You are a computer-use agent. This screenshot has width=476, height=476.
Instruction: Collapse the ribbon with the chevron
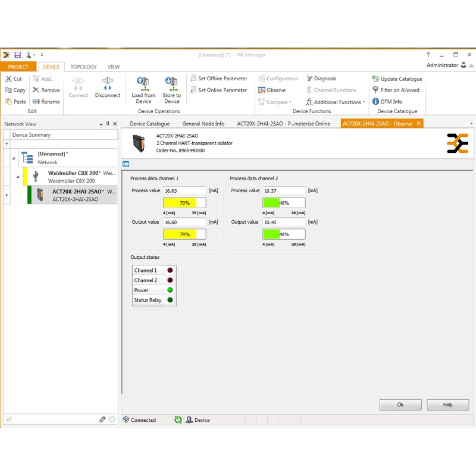pyautogui.click(x=471, y=66)
